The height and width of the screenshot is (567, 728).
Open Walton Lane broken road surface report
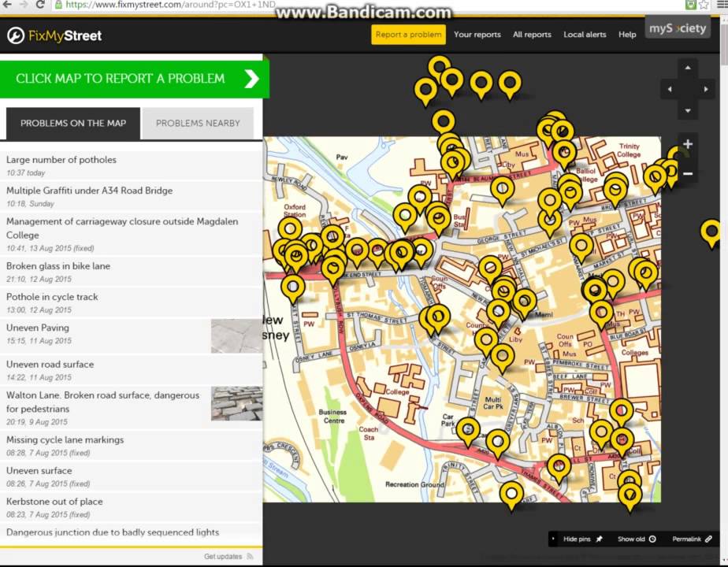pos(132,408)
